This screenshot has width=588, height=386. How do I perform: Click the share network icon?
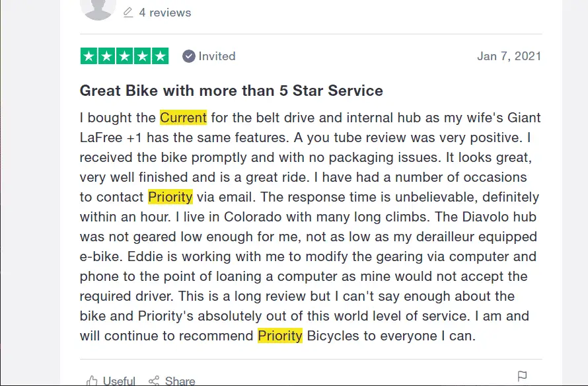(154, 381)
